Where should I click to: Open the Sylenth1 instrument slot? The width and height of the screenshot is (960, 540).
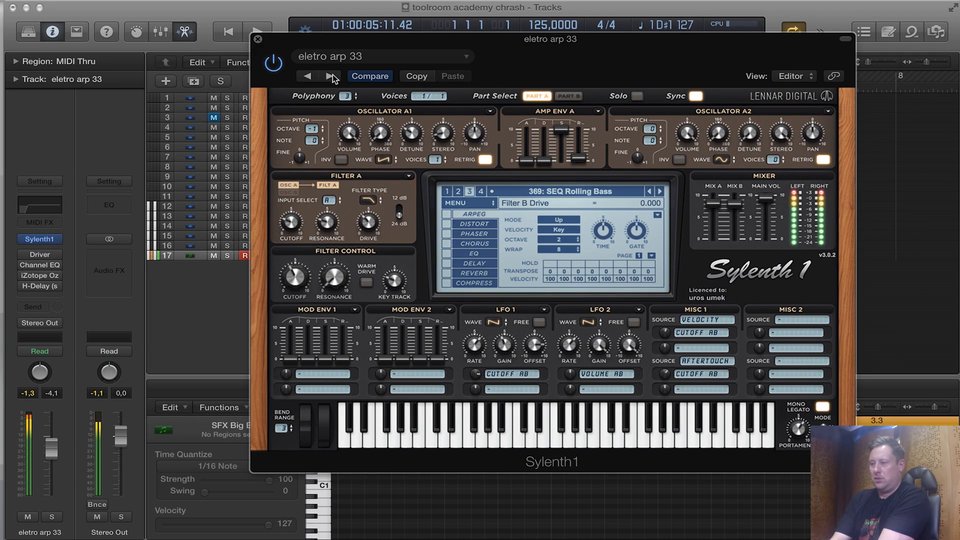40,239
